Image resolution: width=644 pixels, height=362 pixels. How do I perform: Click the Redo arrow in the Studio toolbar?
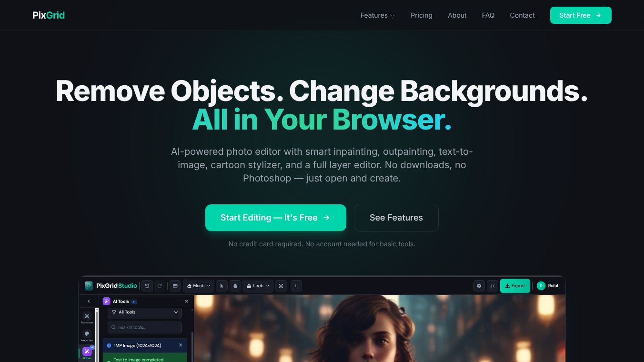point(160,286)
